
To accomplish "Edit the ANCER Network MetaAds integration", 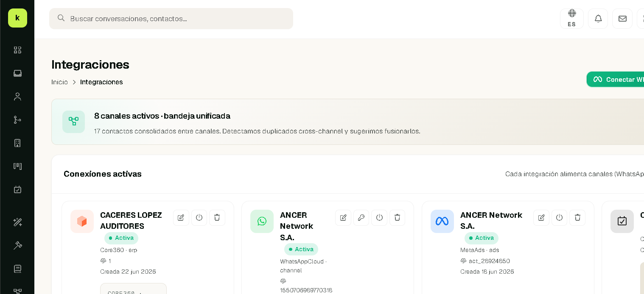I will [541, 218].
